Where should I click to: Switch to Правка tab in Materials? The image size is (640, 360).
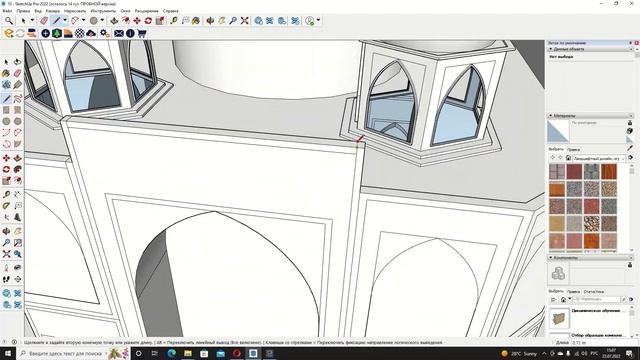[573, 149]
